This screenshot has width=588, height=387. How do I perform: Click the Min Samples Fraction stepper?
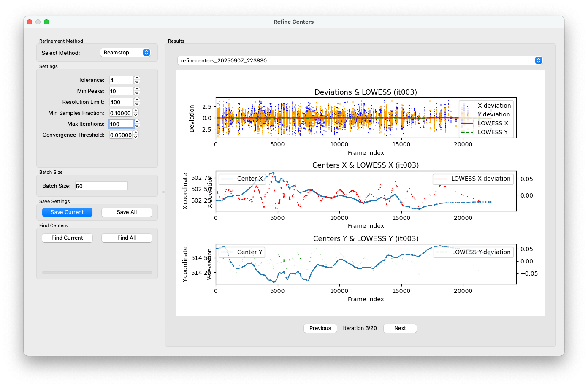[136, 113]
